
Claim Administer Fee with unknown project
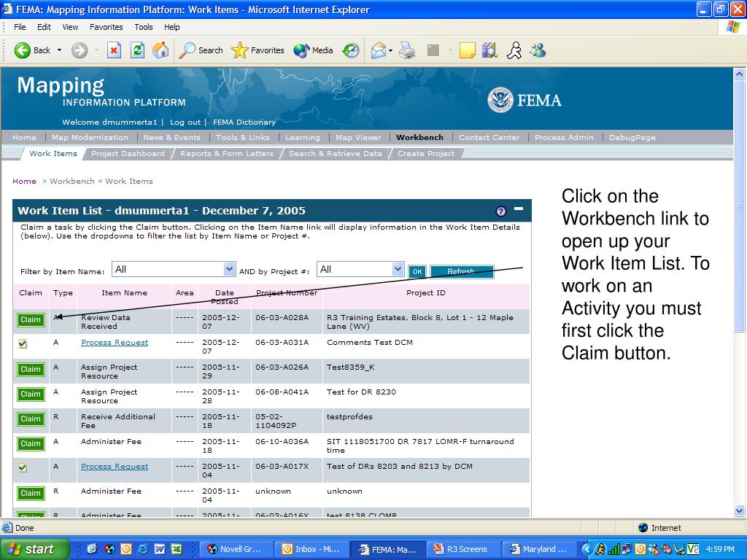[x=31, y=494]
